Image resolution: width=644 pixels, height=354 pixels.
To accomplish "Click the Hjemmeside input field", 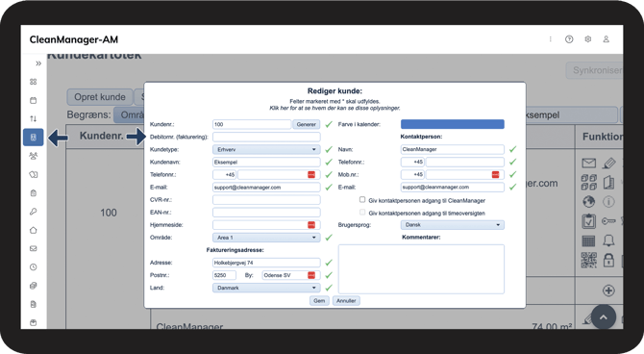I will pyautogui.click(x=266, y=225).
